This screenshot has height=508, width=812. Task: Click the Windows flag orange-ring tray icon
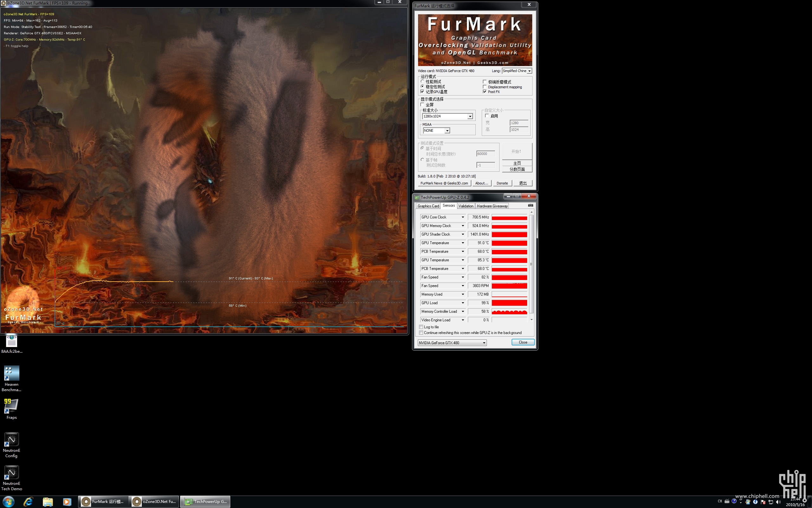click(748, 502)
